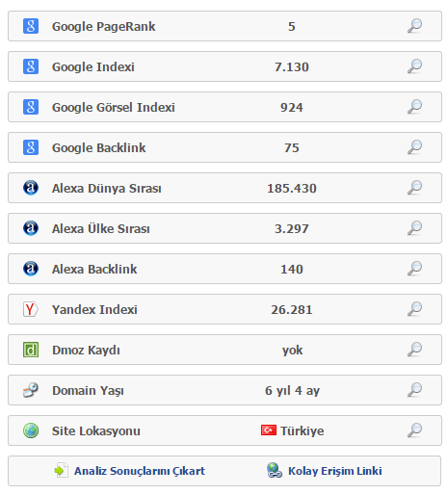Screen dimensions: 448x495
Task: Click the Yandex Y icon
Action: tap(31, 309)
